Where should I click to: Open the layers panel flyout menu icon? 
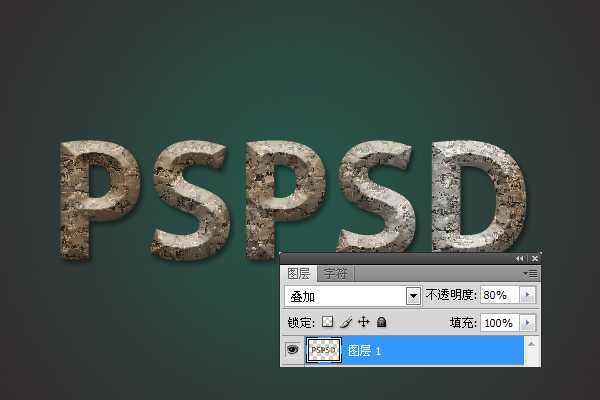(x=531, y=273)
